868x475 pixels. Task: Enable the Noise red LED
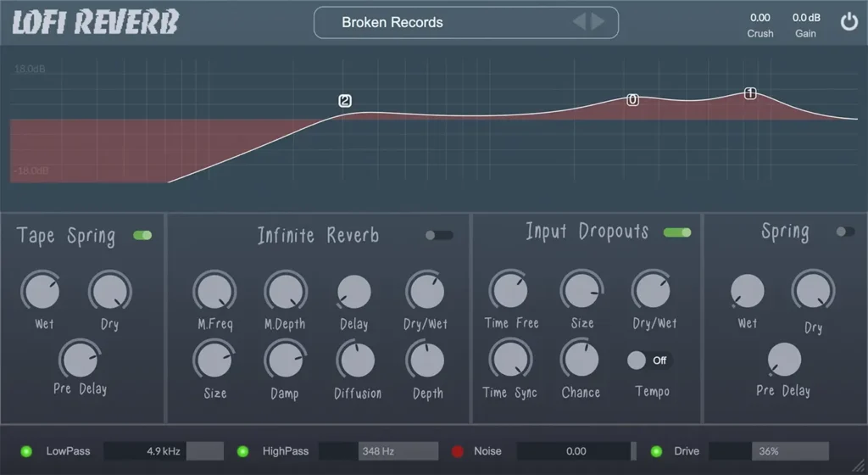(457, 451)
